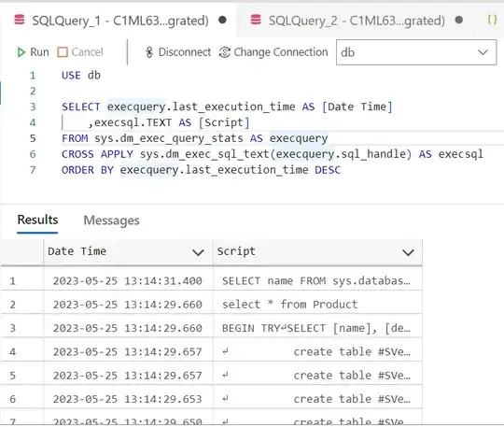The height and width of the screenshot is (427, 504).
Task: Open the curly-braces JSON tab icon
Action: pos(492,20)
